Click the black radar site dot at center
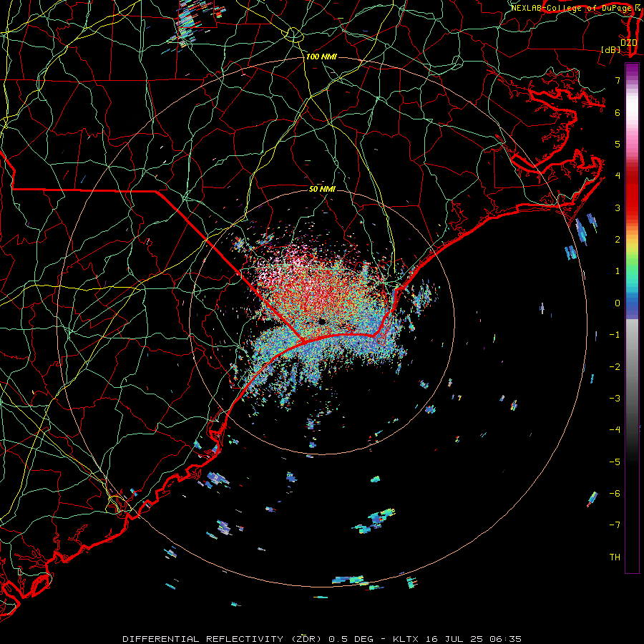The image size is (644, 644). [x=322, y=321]
